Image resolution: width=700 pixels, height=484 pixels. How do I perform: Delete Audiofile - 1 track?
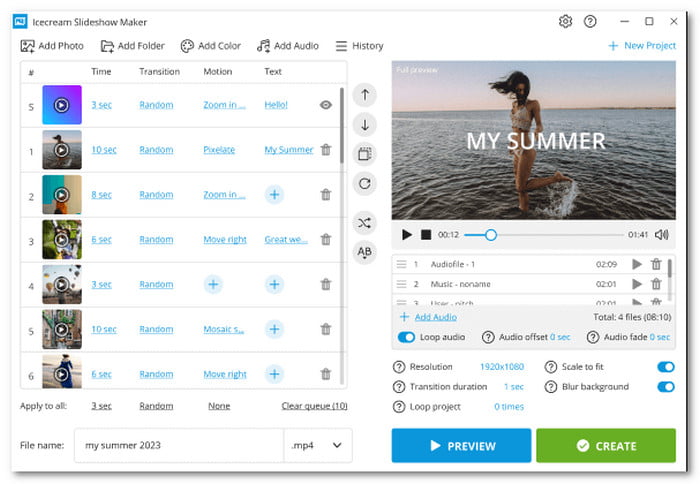point(656,264)
